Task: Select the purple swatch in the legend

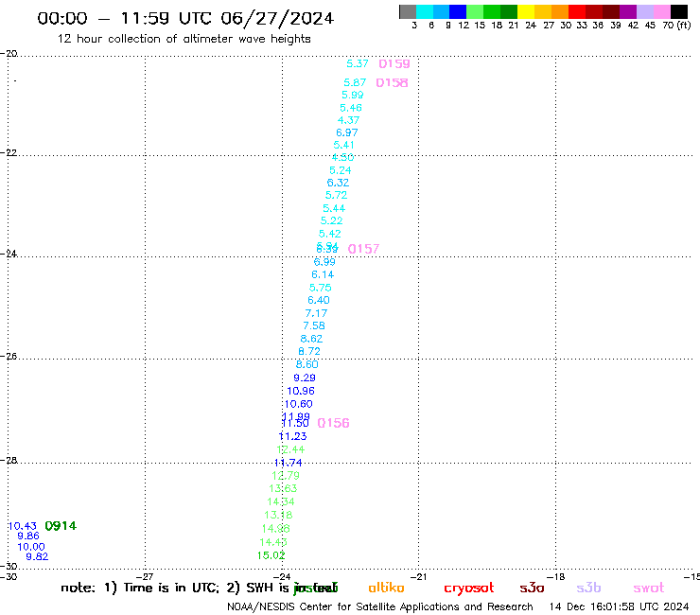Action: (628, 11)
